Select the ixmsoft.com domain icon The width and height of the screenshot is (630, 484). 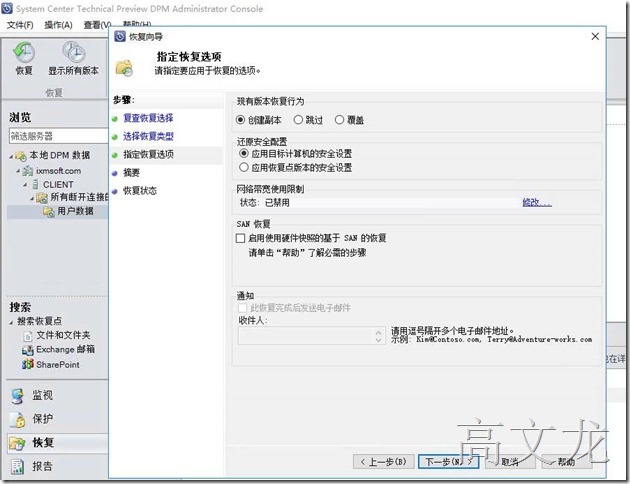(x=28, y=171)
